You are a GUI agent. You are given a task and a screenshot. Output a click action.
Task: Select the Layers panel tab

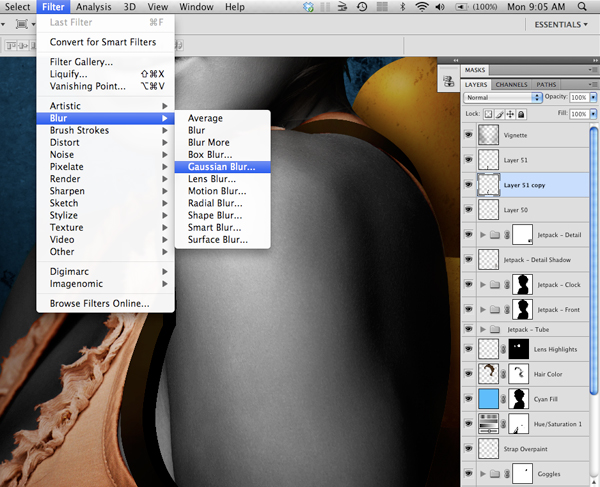point(476,85)
